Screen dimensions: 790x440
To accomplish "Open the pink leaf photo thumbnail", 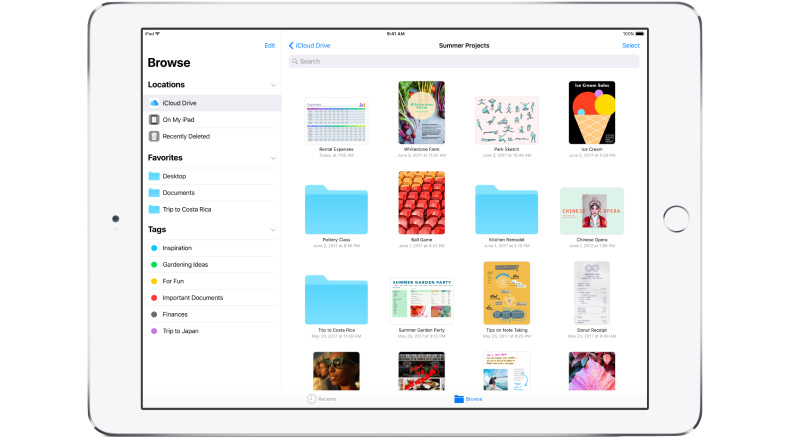I will (591, 371).
